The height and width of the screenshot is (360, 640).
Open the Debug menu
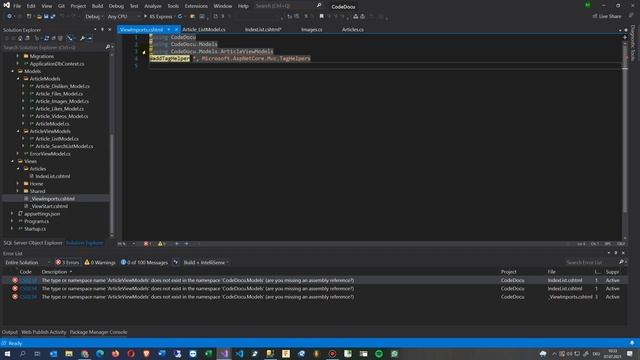coord(116,6)
